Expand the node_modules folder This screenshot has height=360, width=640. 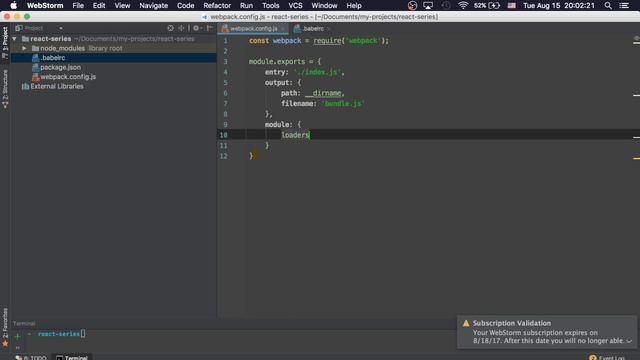pyautogui.click(x=24, y=48)
